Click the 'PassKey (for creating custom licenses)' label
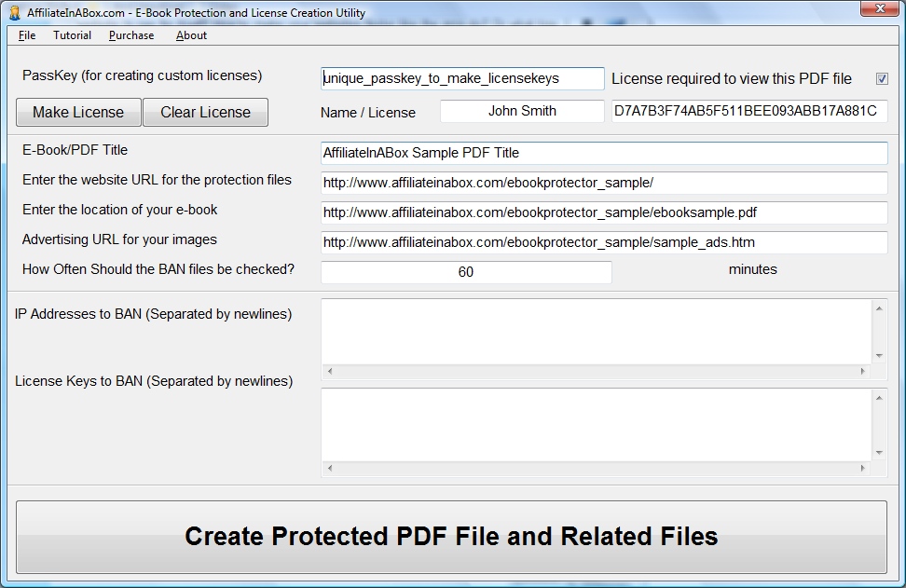This screenshot has width=906, height=588. pyautogui.click(x=142, y=75)
